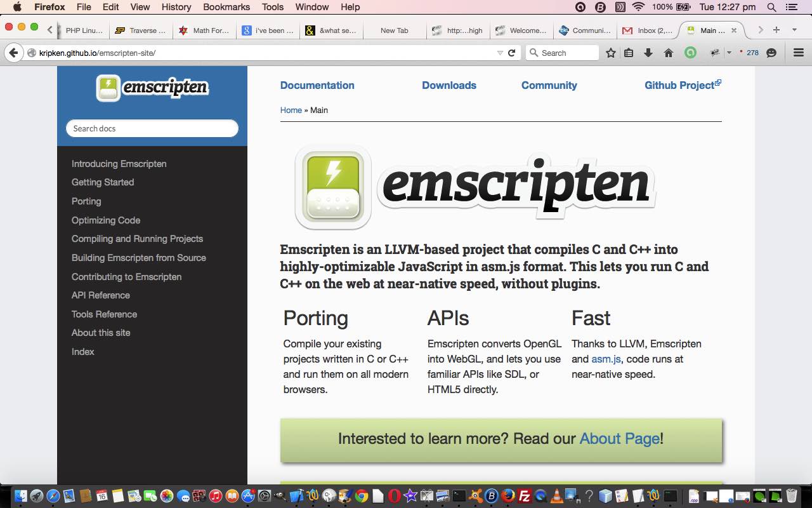Open iTunes from the Dock
Viewport: 812px width, 508px height.
216,495
